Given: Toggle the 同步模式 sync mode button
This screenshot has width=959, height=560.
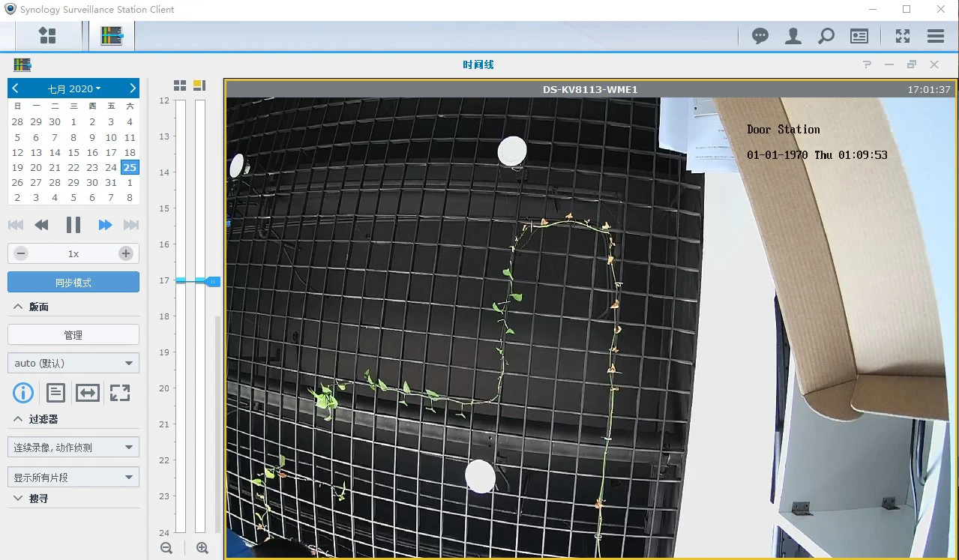Looking at the screenshot, I should click(73, 283).
